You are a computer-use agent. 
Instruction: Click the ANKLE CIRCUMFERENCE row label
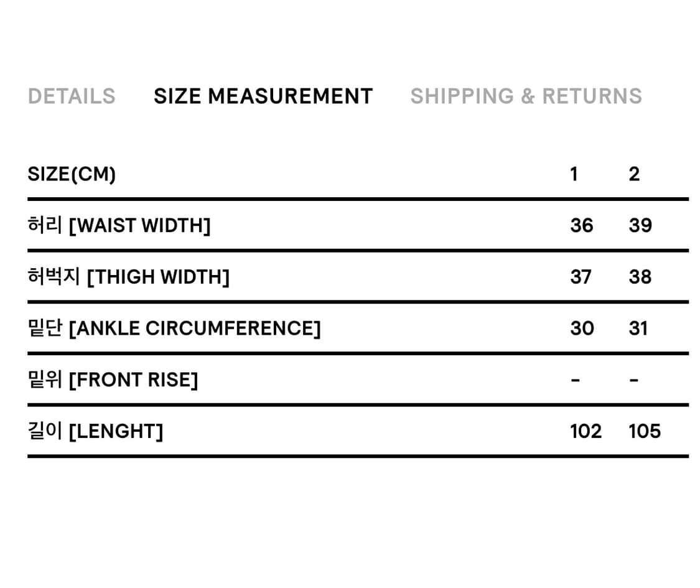click(x=174, y=328)
